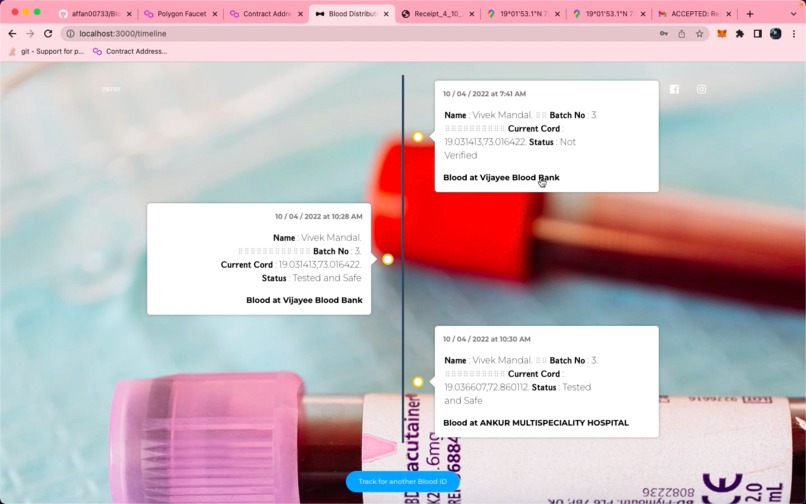
Task: Bookmark this page with the star icon
Action: [699, 33]
